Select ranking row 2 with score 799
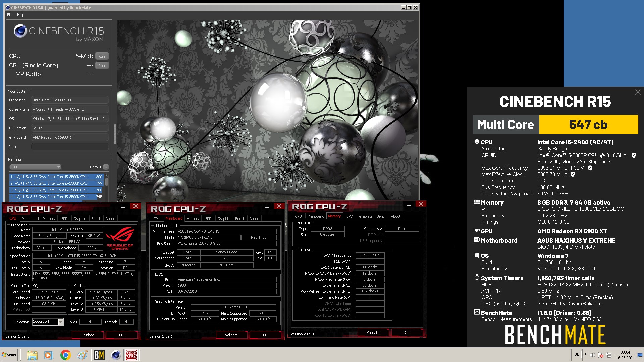Image resolution: width=644 pixels, height=362 pixels. click(56, 183)
